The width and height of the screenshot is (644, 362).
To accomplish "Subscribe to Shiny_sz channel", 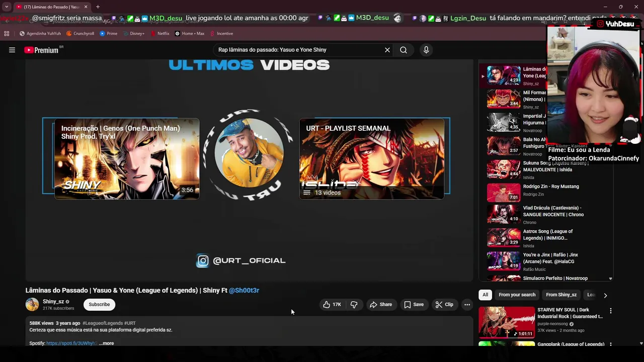I will tap(99, 304).
